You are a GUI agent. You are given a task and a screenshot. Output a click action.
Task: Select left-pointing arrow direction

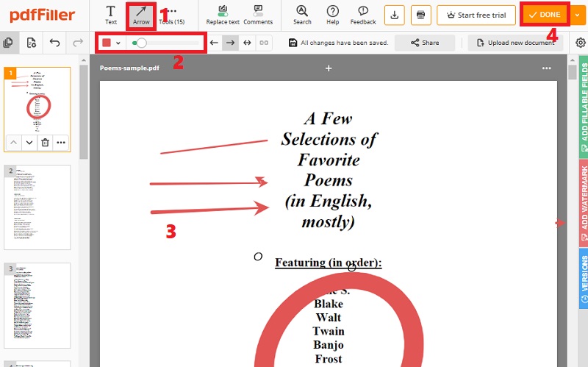214,43
